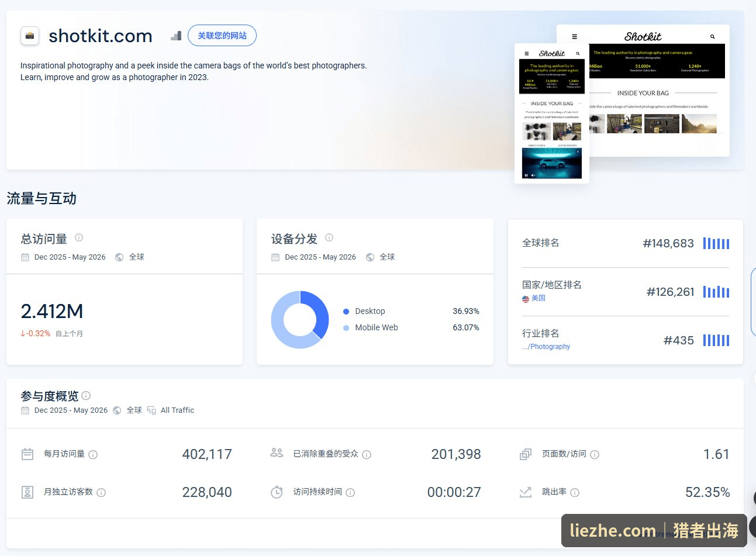This screenshot has height=556, width=756.
Task: Click the info icon beside 每月访问量
Action: click(93, 455)
